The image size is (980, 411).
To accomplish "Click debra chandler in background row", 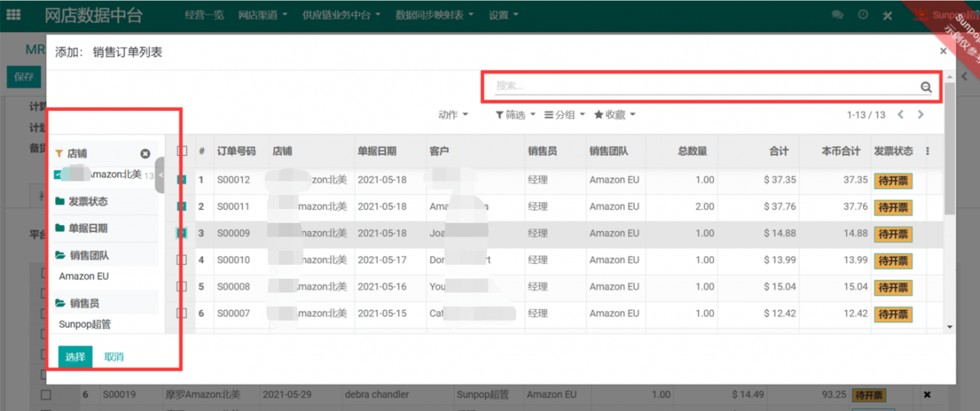I will [377, 395].
